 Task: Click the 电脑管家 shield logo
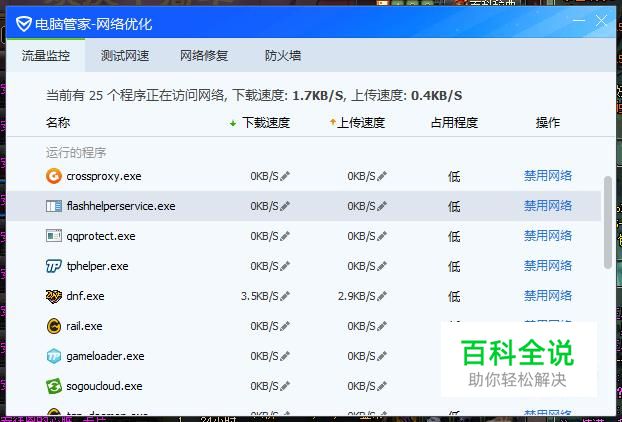(23, 24)
